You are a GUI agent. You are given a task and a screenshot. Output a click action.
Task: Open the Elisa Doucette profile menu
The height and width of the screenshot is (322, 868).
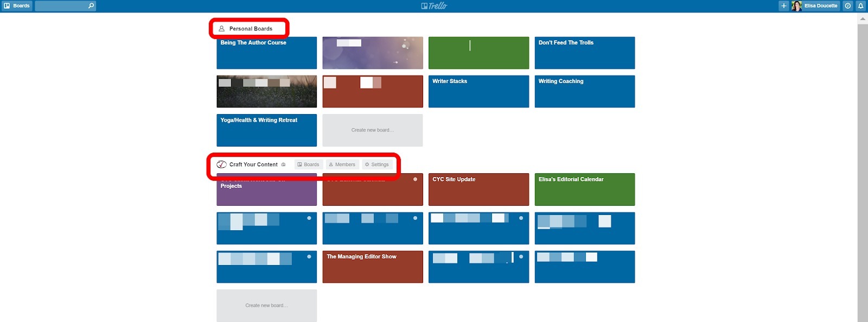[x=815, y=6]
